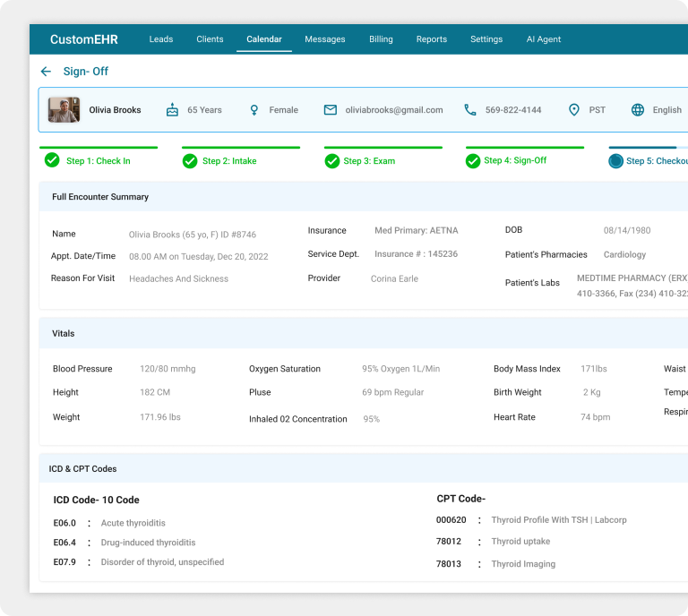The height and width of the screenshot is (616, 688).
Task: Click the birthday cake age icon
Action: click(x=172, y=110)
